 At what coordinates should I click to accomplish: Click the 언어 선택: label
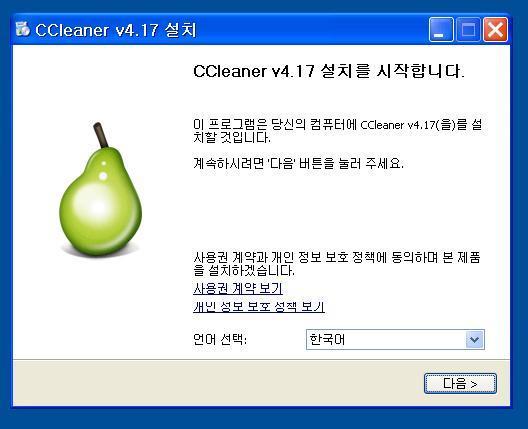coord(220,339)
